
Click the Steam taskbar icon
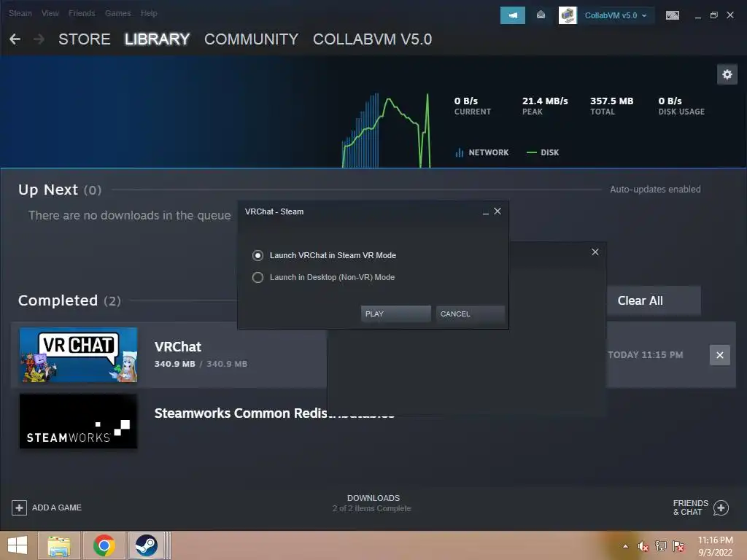pyautogui.click(x=146, y=545)
